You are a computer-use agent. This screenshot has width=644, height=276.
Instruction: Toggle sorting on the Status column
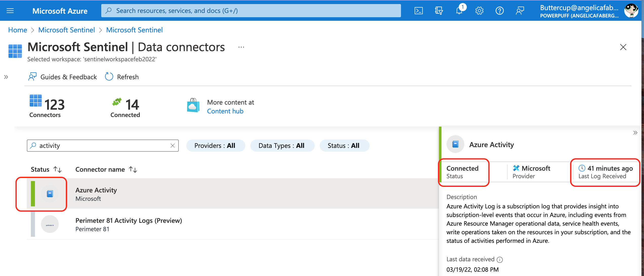pyautogui.click(x=57, y=169)
